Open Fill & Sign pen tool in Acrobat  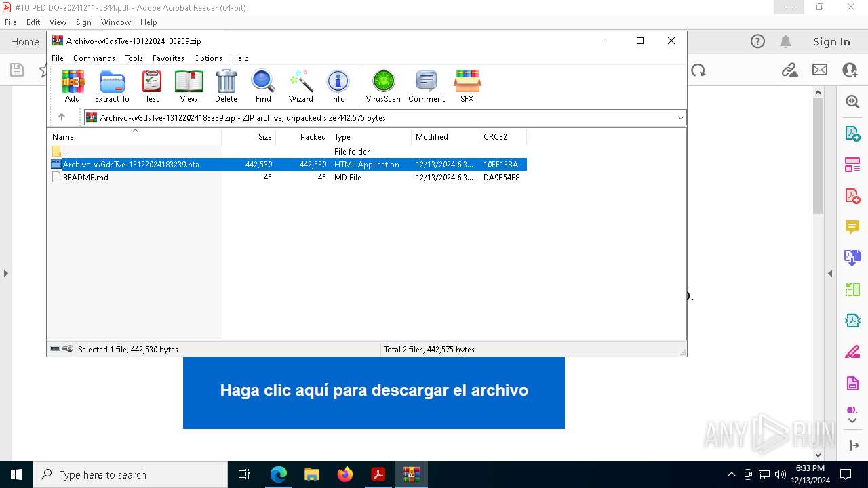[852, 352]
